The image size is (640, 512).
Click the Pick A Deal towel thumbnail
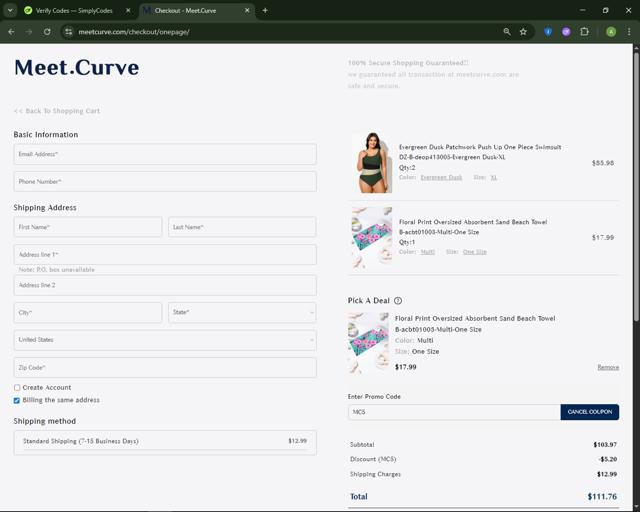(368, 343)
